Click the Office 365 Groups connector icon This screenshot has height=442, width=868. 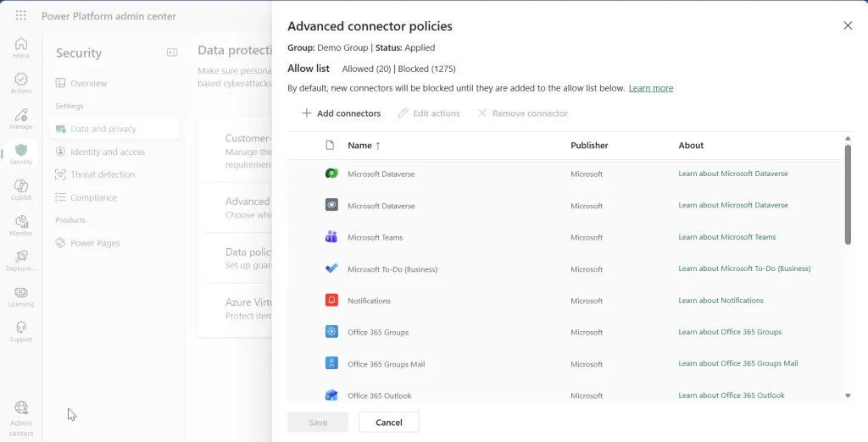click(x=331, y=332)
